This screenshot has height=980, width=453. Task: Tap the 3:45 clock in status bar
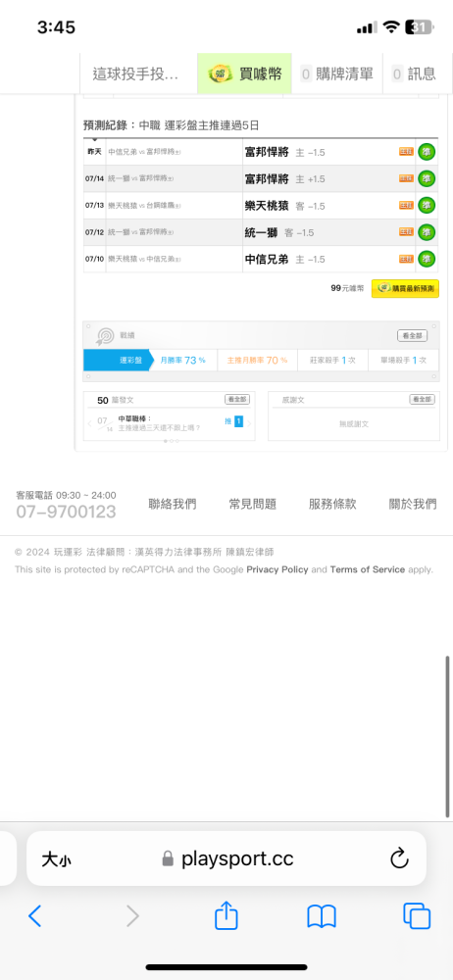(56, 27)
